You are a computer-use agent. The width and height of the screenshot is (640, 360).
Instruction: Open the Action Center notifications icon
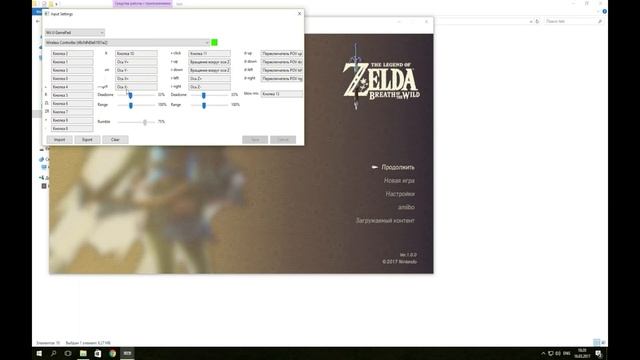tap(598, 353)
